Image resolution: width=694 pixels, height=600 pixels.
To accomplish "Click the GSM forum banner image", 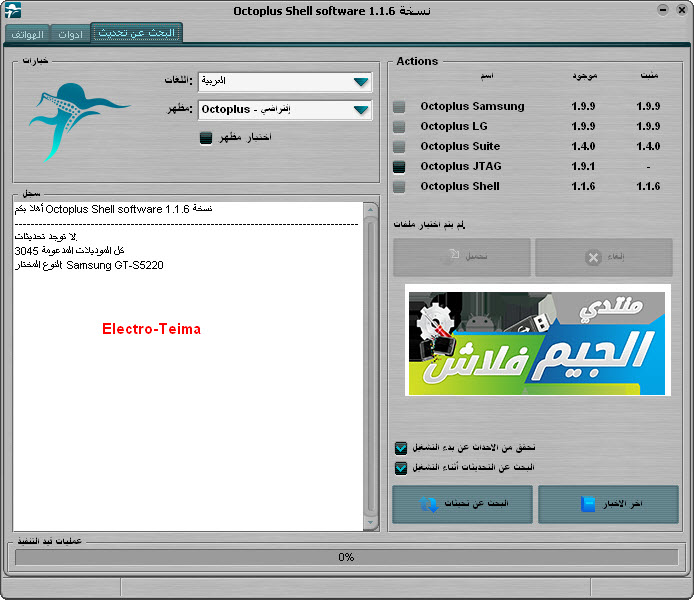I will 537,340.
